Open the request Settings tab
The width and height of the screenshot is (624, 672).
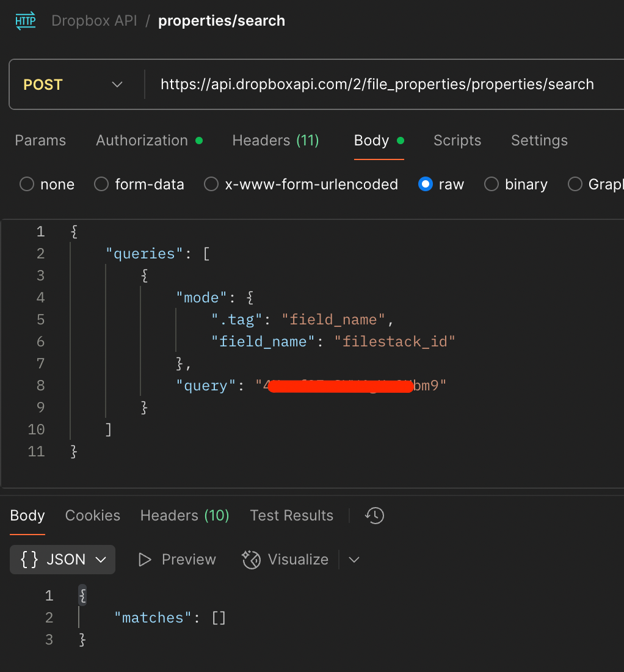tap(539, 141)
